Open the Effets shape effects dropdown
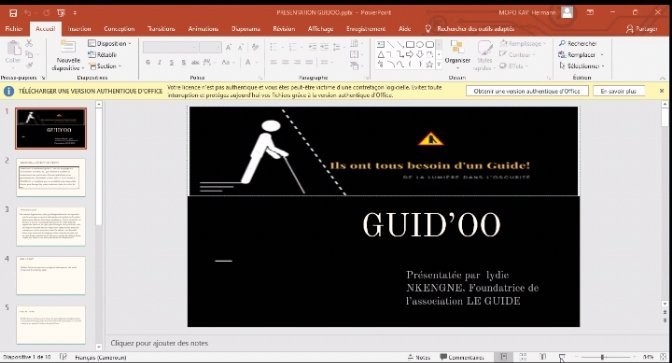The image size is (672, 363). pos(513,66)
